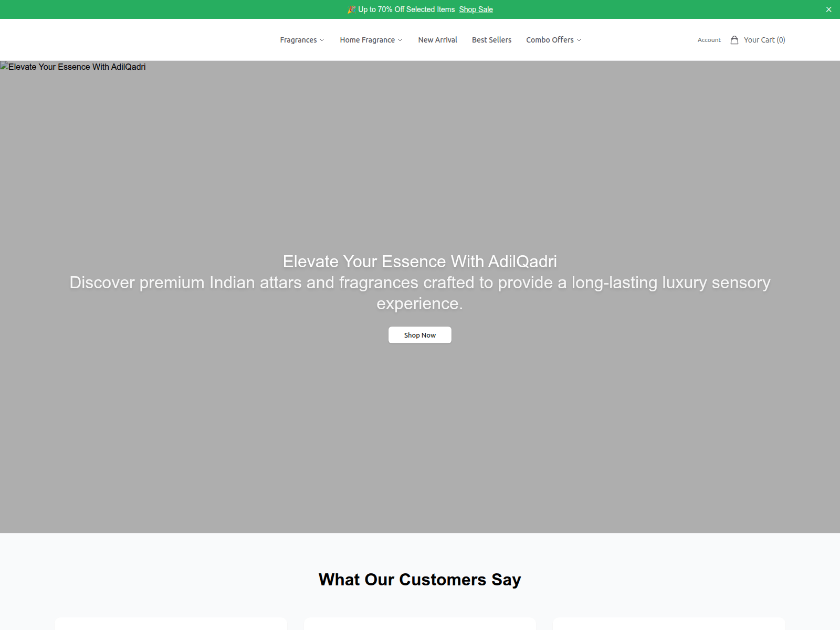Open the Shop Sale link
This screenshot has width=840, height=630.
tap(476, 9)
